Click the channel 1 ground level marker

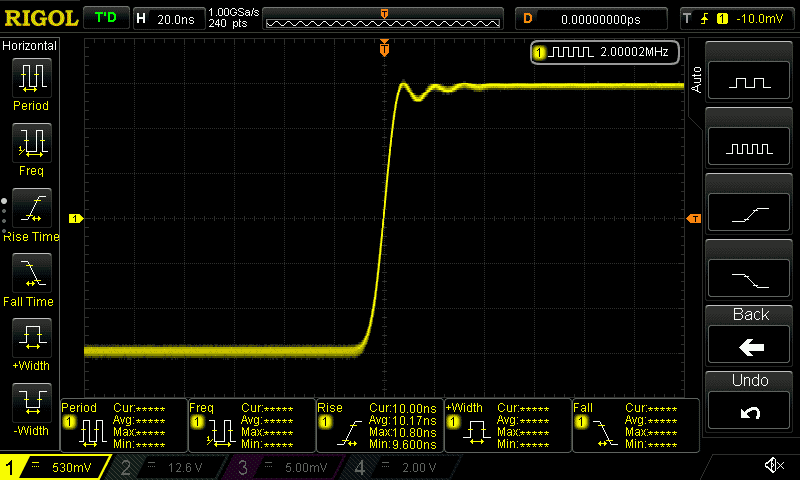click(x=76, y=218)
